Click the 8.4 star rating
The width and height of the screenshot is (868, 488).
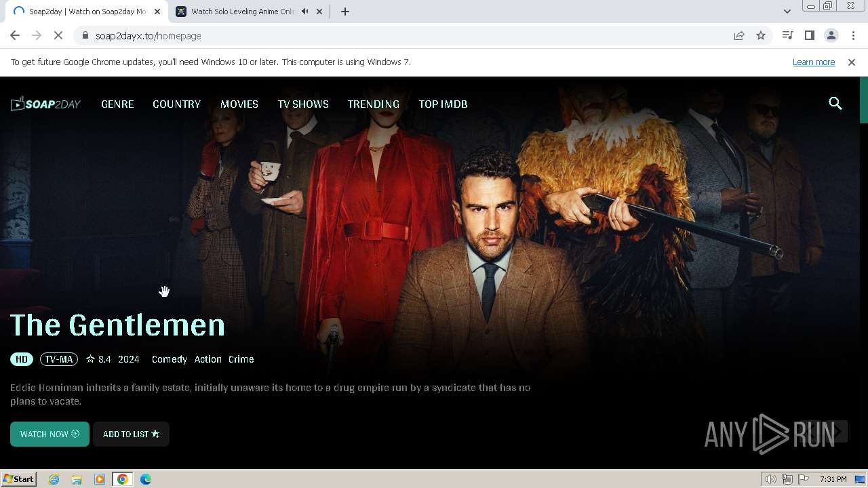tap(98, 359)
